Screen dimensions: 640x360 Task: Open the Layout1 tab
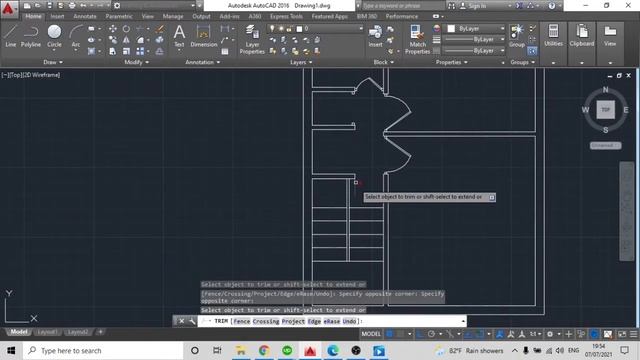47,332
